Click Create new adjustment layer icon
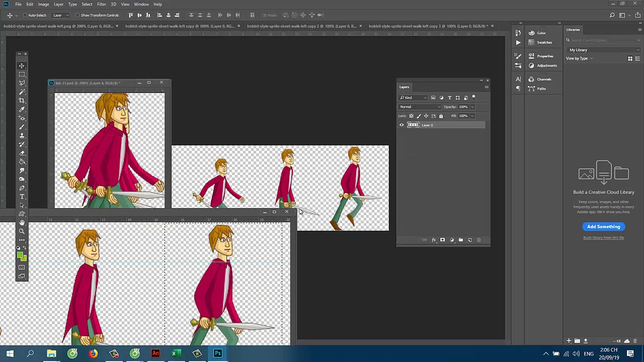The image size is (644, 362). 452,240
